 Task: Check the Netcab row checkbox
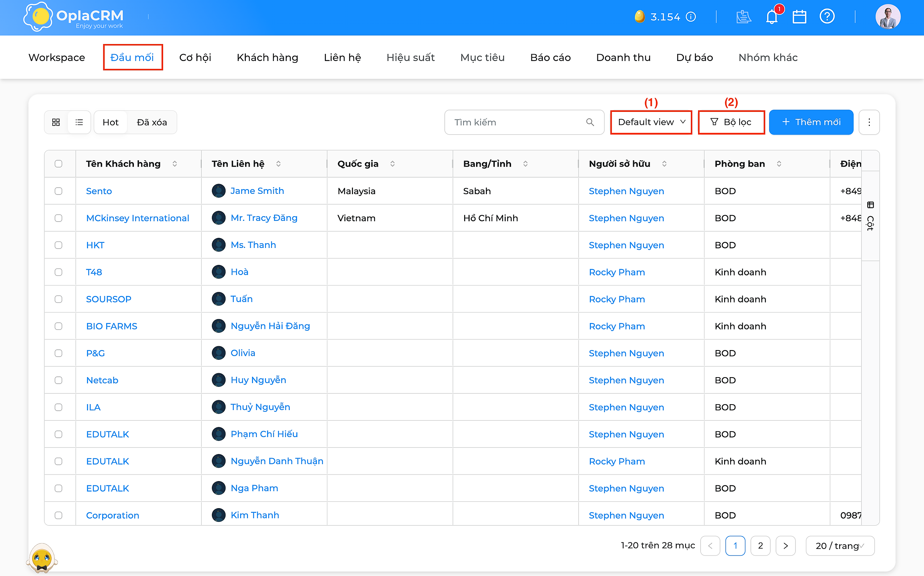(x=58, y=380)
